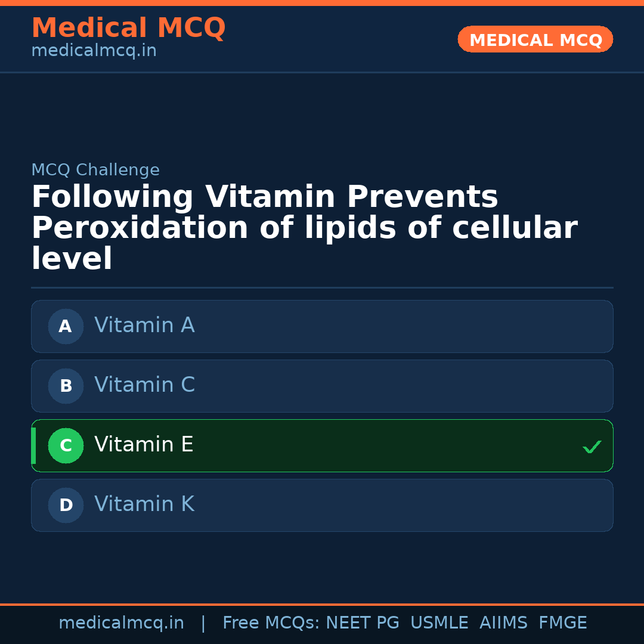Click the Free MCQs label in footer
Viewport: 644px width, 644px height.
(x=271, y=623)
